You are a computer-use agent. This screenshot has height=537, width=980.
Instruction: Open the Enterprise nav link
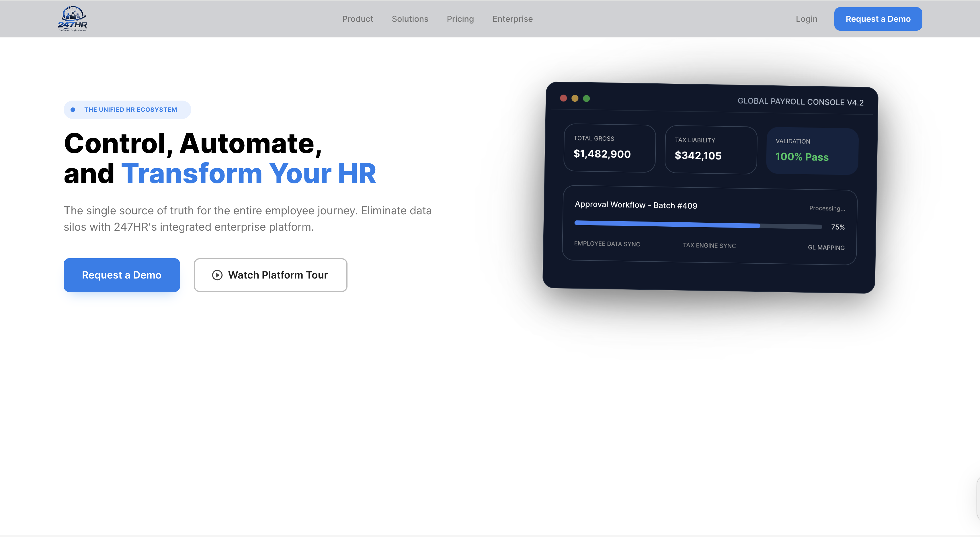512,19
